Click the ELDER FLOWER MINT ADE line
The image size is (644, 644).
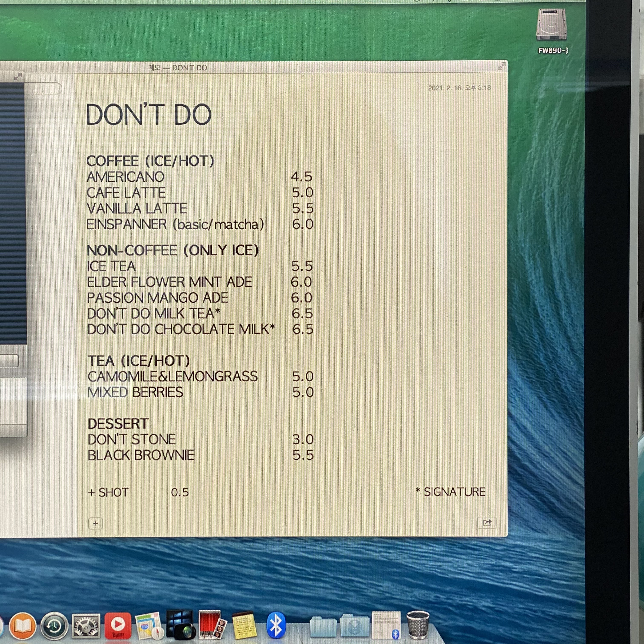169,282
